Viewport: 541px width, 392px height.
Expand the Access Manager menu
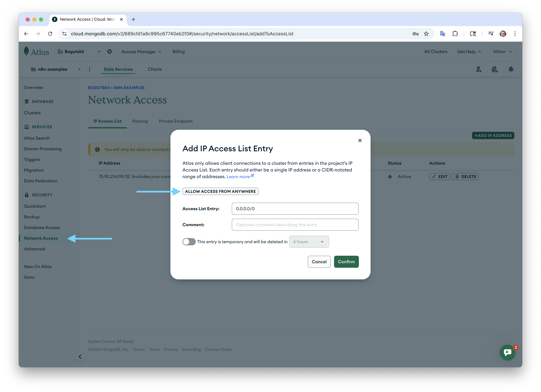(141, 52)
